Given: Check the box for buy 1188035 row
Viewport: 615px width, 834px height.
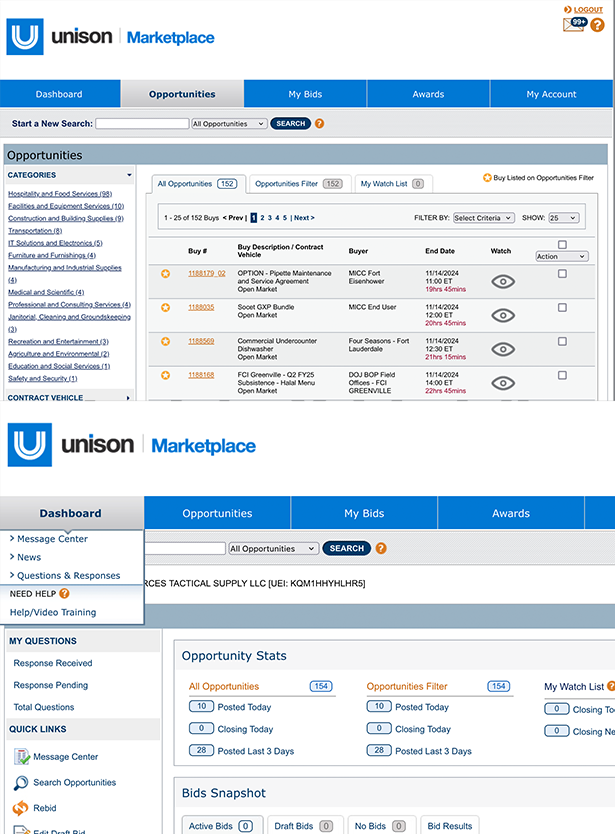Looking at the screenshot, I should (562, 307).
